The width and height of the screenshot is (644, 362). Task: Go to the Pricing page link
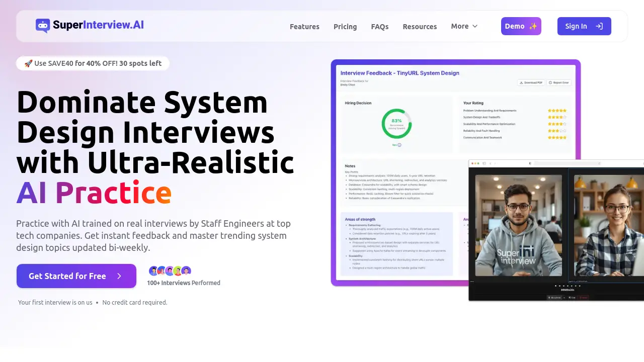pos(345,27)
